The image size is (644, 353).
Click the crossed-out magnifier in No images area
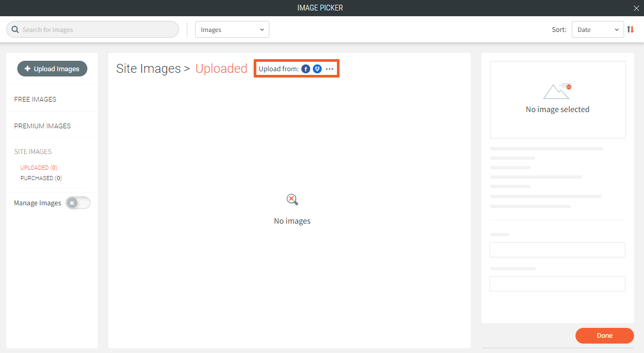292,199
